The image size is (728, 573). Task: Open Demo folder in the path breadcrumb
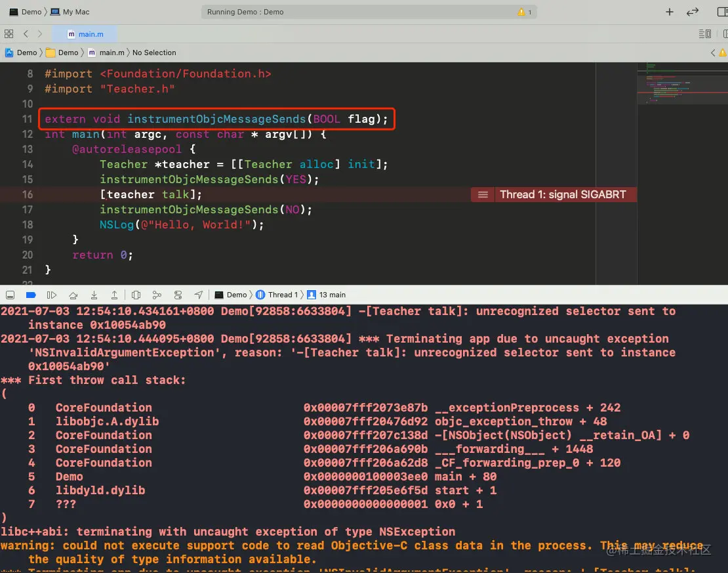point(62,53)
